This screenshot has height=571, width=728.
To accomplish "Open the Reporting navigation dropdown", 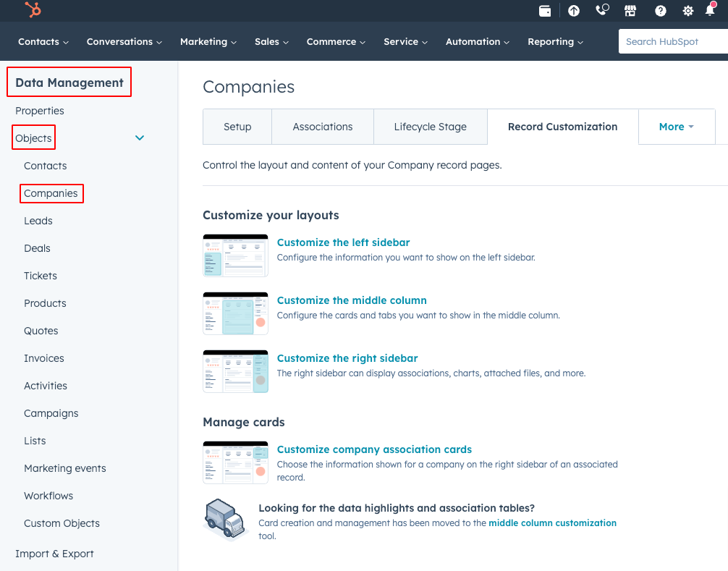I will 555,42.
